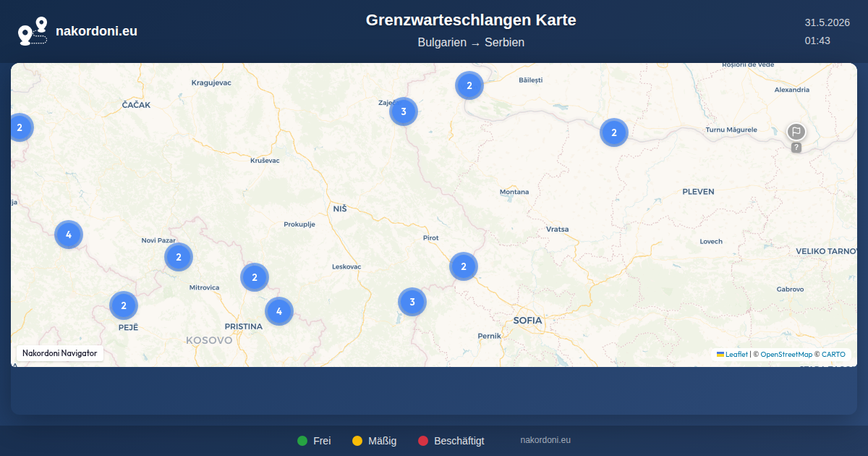
Task: Click the Prokuplje town label
Action: 299,224
